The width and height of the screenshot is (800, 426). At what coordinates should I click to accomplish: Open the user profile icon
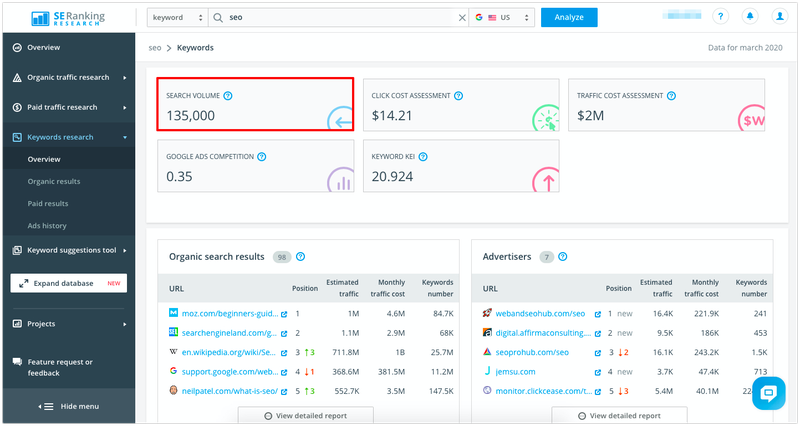click(780, 16)
